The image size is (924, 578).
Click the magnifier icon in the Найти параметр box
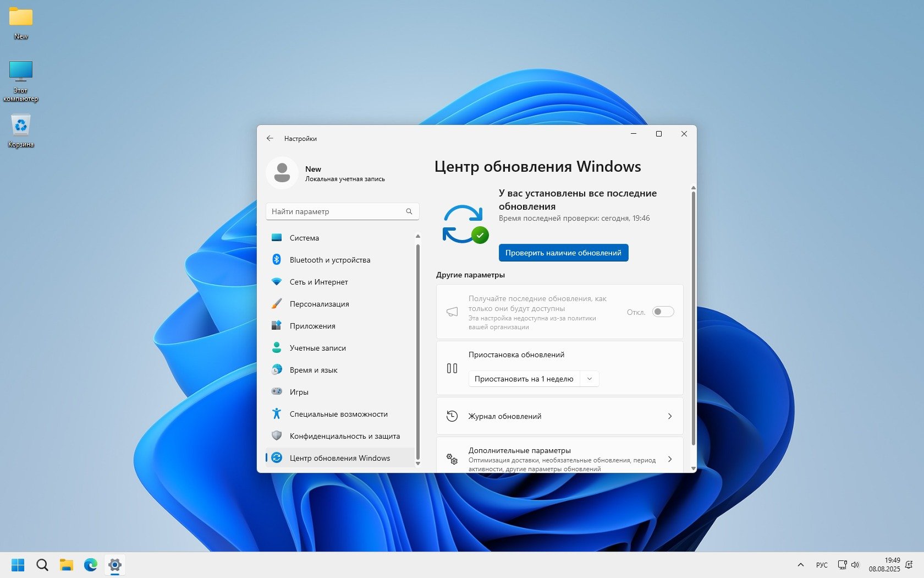pyautogui.click(x=409, y=211)
